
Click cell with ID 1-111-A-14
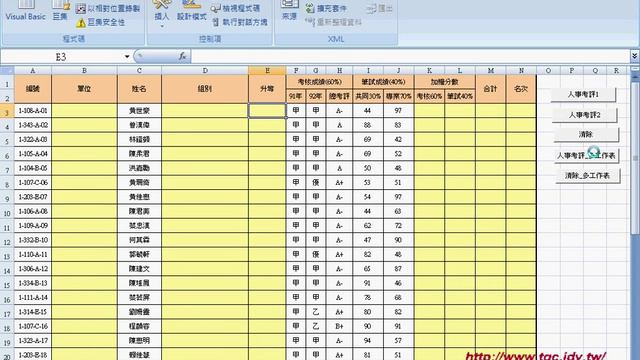pos(33,298)
